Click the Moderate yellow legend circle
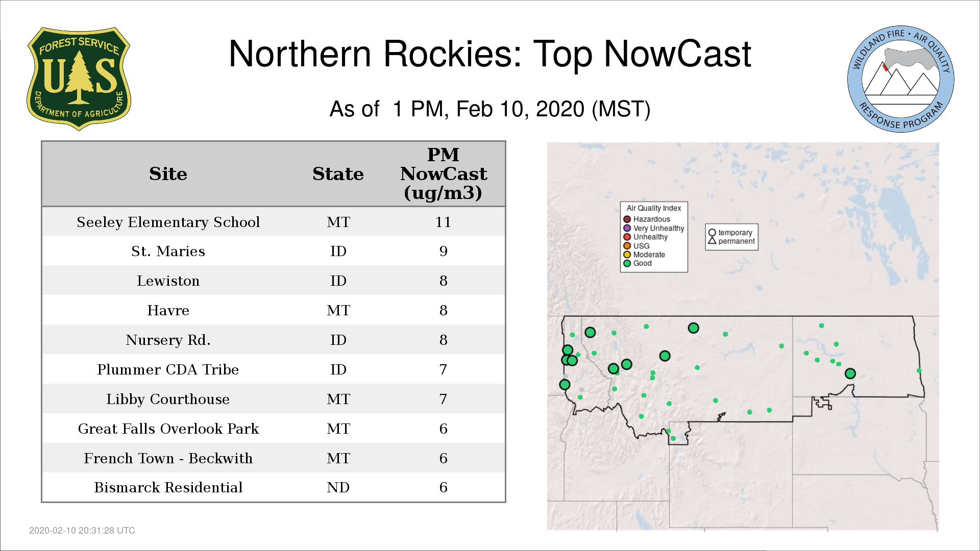 click(x=627, y=255)
